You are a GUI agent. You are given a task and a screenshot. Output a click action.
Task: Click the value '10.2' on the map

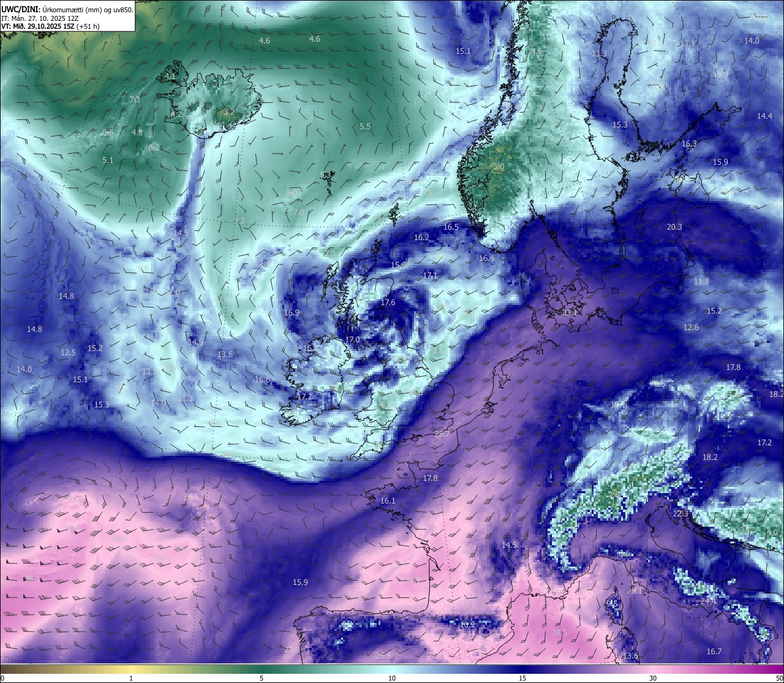467,624
